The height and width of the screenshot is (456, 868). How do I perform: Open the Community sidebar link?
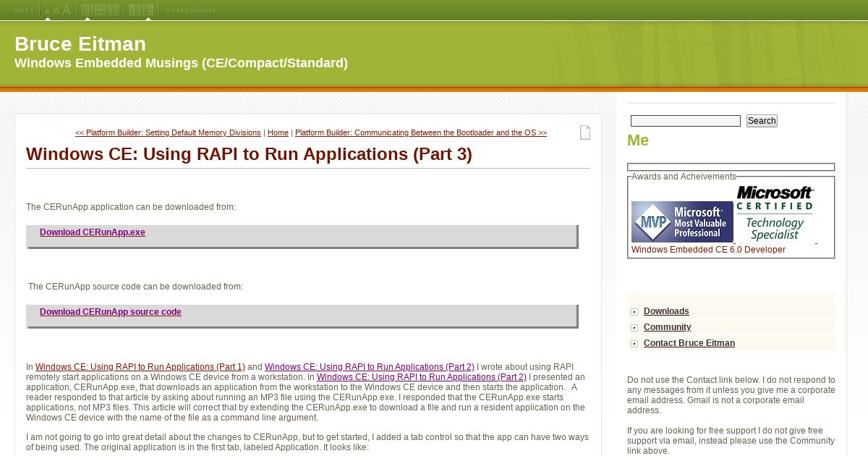[x=668, y=327]
